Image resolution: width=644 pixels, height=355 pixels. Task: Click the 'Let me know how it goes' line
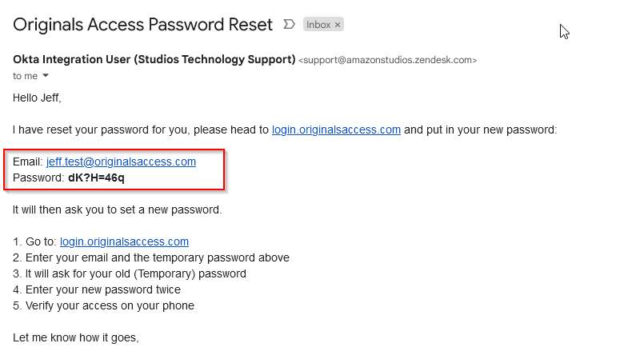coord(76,337)
